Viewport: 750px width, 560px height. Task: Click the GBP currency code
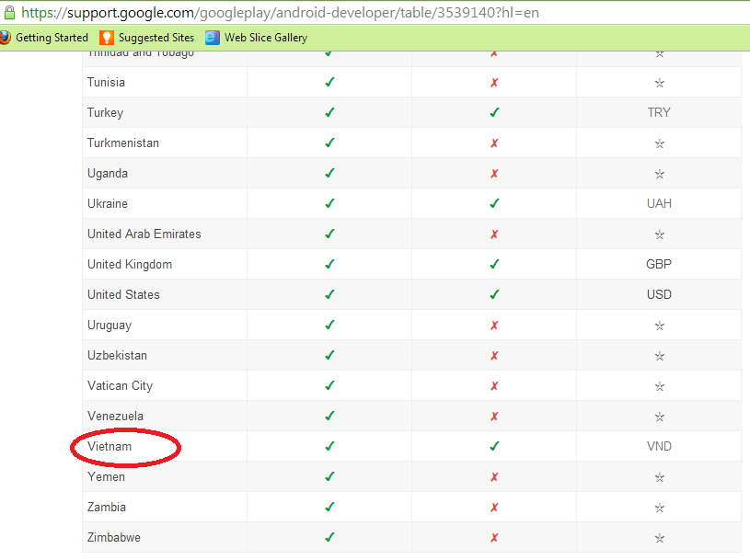click(659, 265)
